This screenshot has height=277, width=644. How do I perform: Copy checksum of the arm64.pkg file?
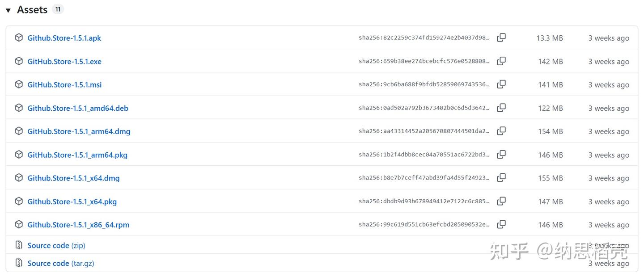coord(501,155)
